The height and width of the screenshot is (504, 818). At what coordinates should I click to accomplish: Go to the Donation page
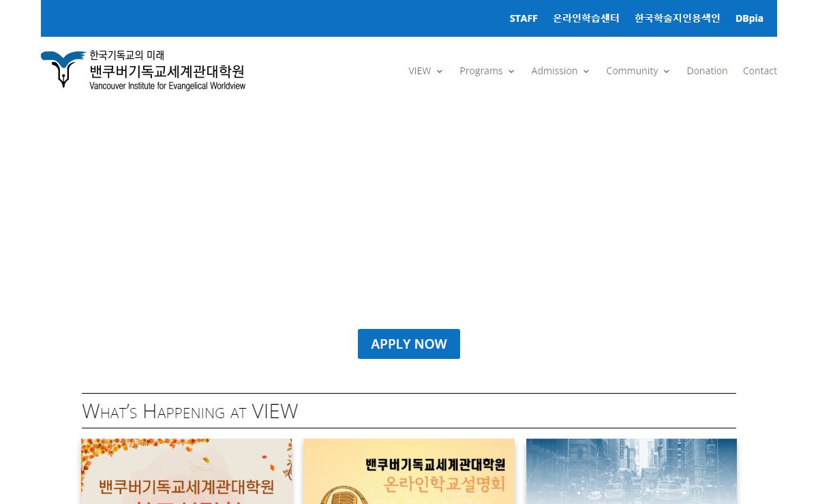click(707, 71)
